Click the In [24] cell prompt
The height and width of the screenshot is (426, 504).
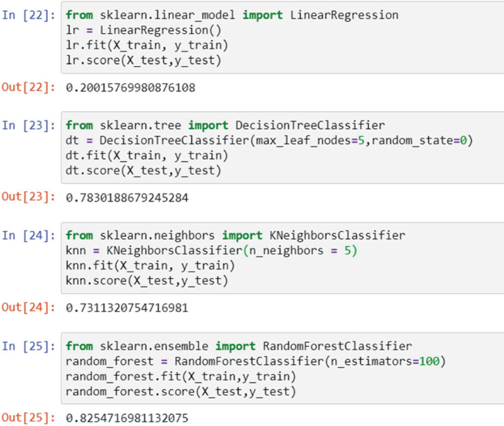[29, 235]
